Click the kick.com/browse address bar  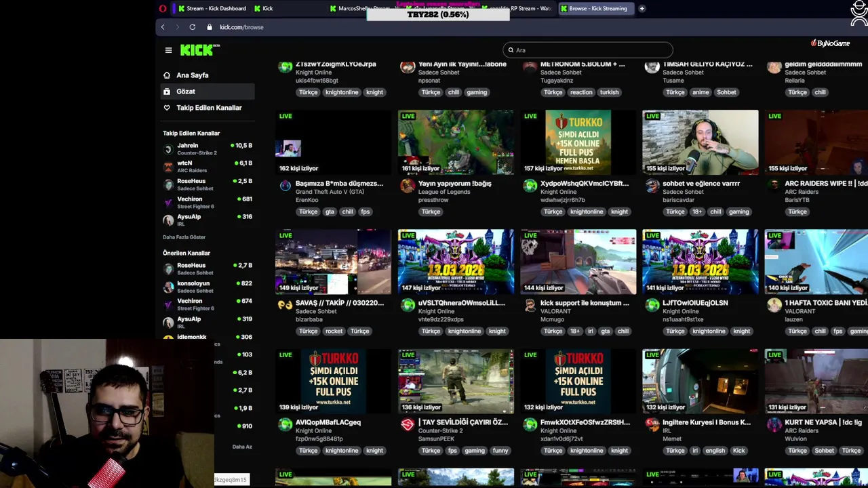click(x=241, y=27)
